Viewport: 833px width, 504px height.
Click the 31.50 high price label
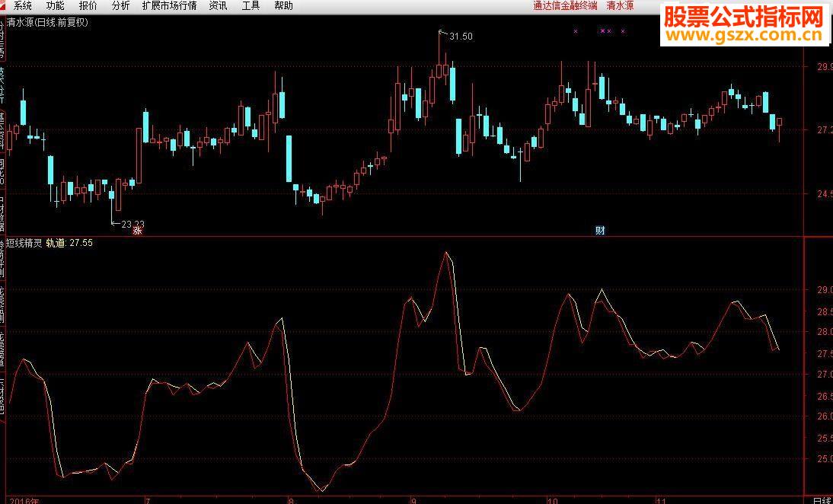461,37
